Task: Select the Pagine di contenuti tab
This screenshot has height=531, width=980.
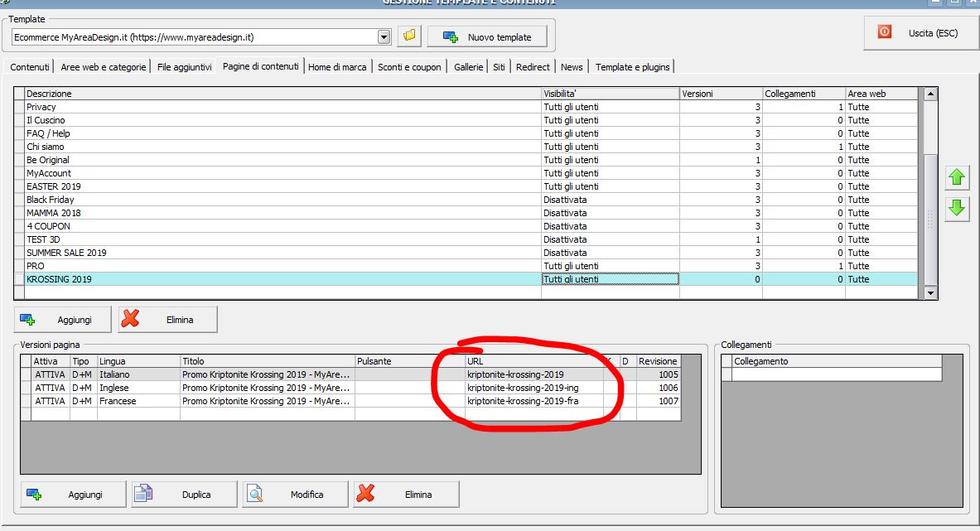Action: pos(261,66)
